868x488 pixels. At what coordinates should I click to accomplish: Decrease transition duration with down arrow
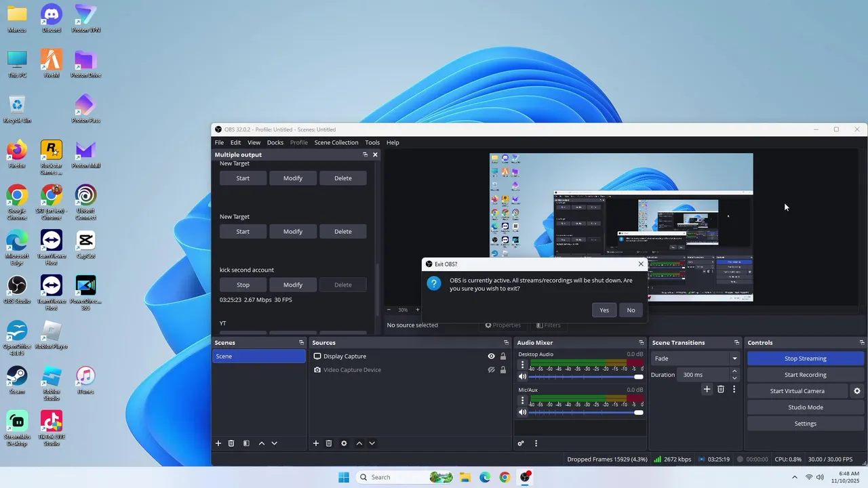734,378
